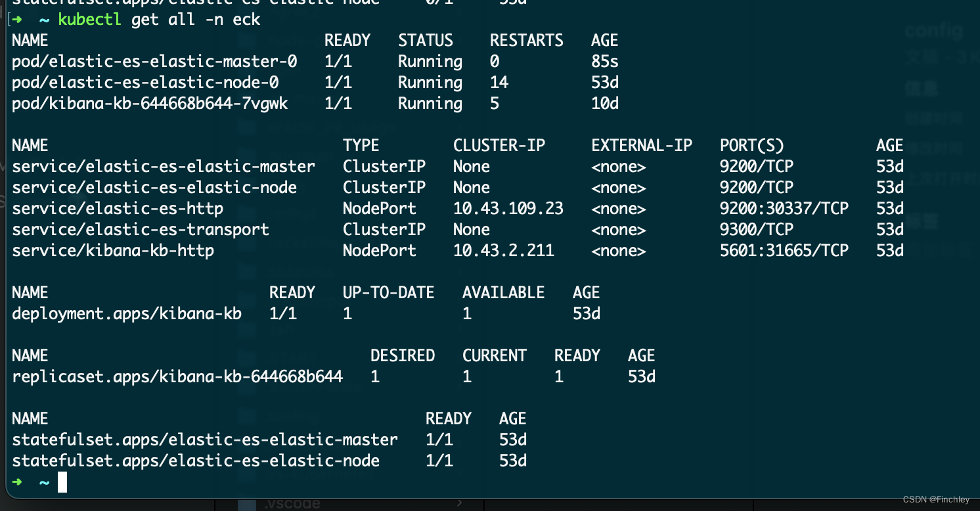Expand the chevron beside .vscode folder

460,504
